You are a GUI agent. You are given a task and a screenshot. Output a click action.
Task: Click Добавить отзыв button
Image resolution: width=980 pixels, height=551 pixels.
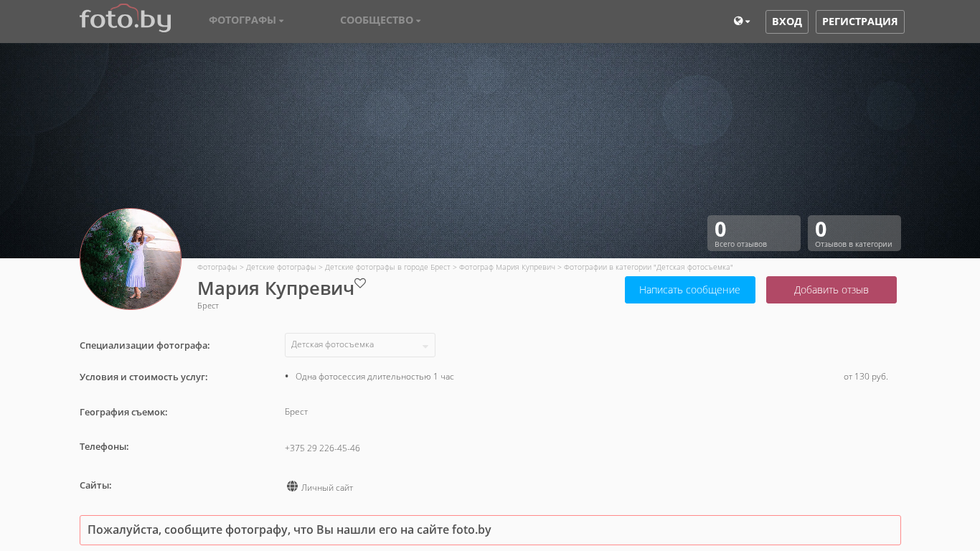[x=831, y=290]
